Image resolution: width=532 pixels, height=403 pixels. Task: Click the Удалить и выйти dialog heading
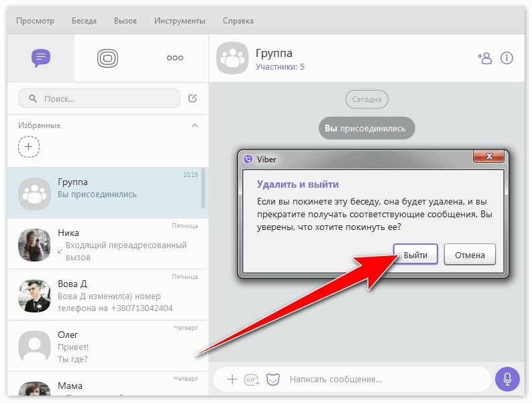(x=298, y=184)
